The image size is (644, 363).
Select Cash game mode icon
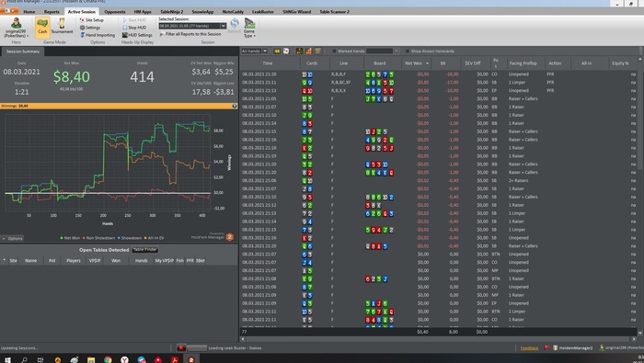42,27
